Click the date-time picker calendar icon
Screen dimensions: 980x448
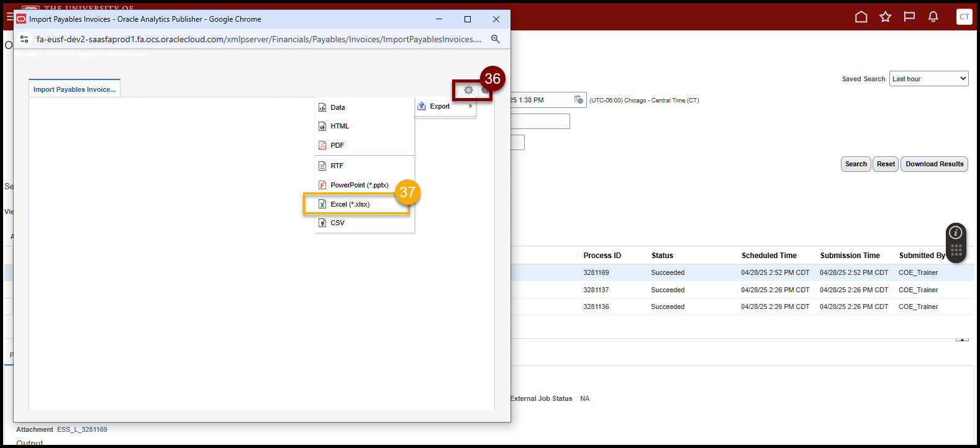point(578,100)
